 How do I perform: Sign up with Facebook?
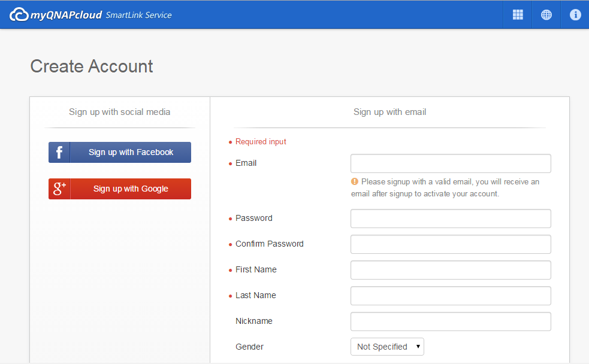click(x=131, y=153)
